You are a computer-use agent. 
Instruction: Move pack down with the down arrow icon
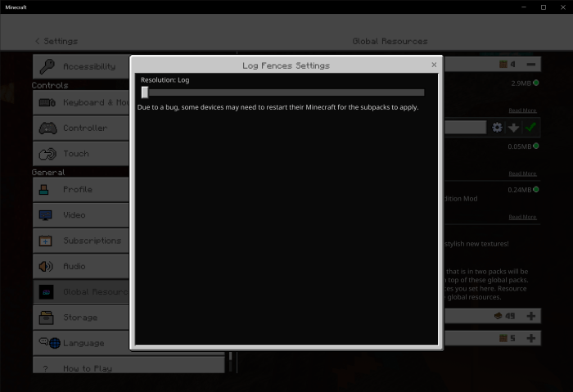[x=513, y=128]
